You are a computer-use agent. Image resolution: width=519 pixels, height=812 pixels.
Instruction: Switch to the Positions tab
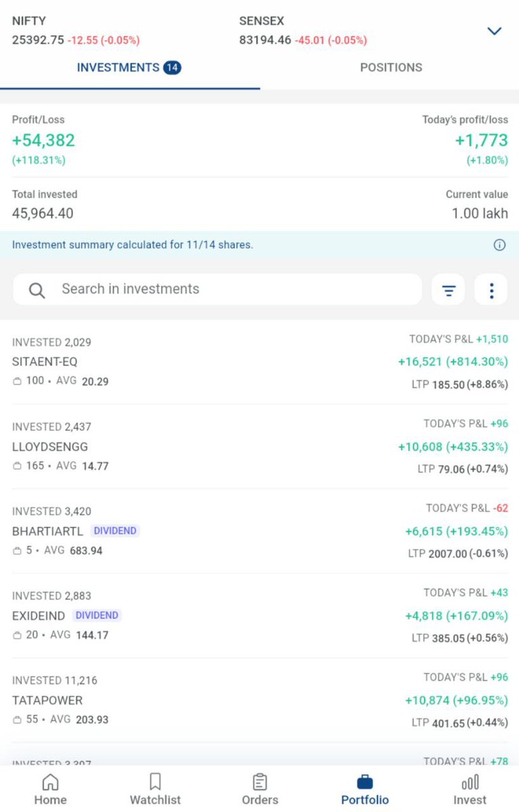click(x=391, y=68)
